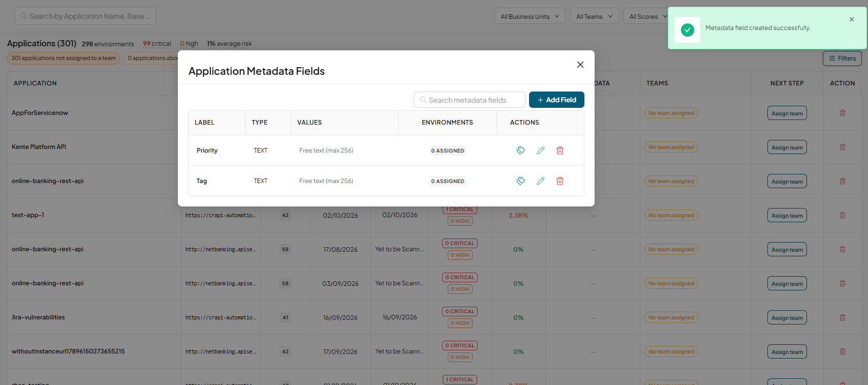868x385 pixels.
Task: Click the 0 ASSIGNED badge for Priority
Action: (x=448, y=151)
